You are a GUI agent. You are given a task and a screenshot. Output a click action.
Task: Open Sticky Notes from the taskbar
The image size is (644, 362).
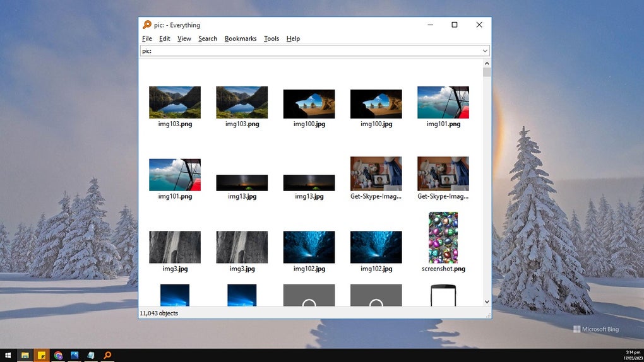42,356
